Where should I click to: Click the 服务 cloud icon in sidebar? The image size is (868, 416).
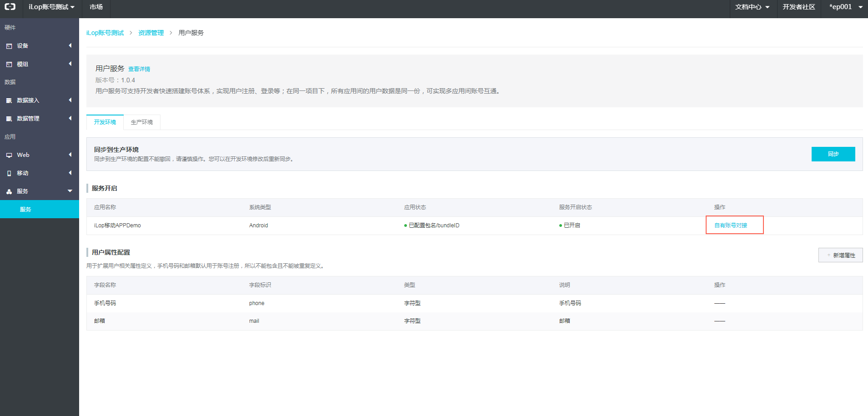click(x=9, y=191)
